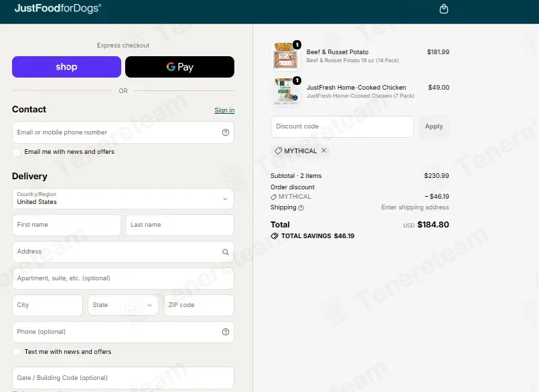Click the Apply discount button

[x=434, y=126]
